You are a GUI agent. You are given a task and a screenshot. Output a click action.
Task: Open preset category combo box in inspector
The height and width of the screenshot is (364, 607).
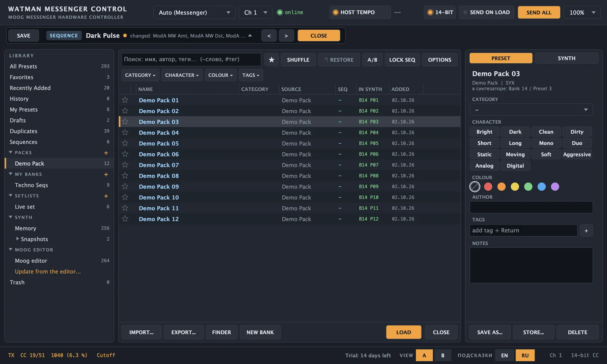pos(531,110)
